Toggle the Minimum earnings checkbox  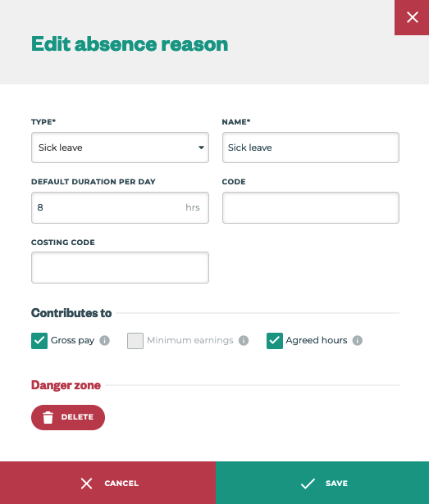(135, 341)
